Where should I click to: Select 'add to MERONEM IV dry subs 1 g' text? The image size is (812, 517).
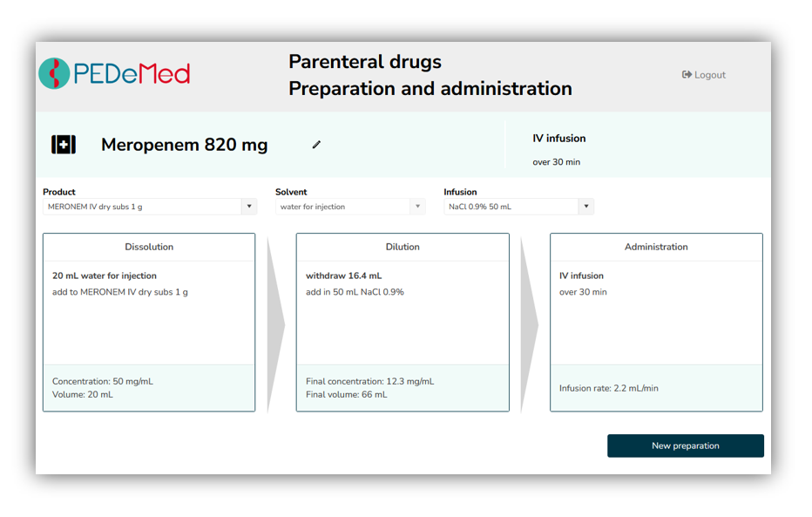click(120, 292)
